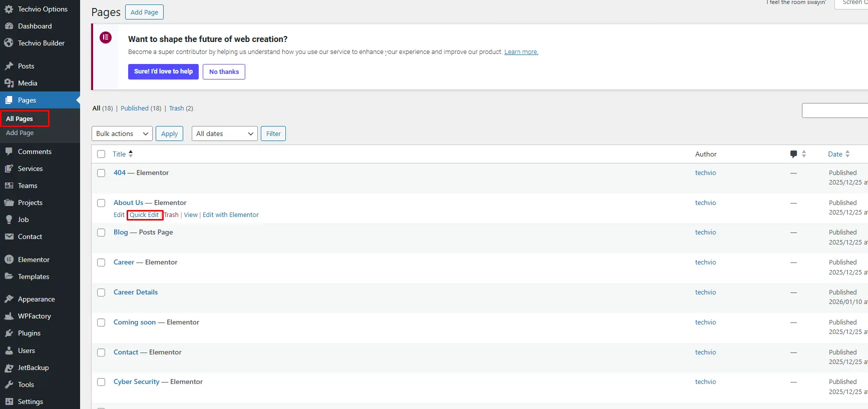Open All Pages submenu item

(x=20, y=118)
